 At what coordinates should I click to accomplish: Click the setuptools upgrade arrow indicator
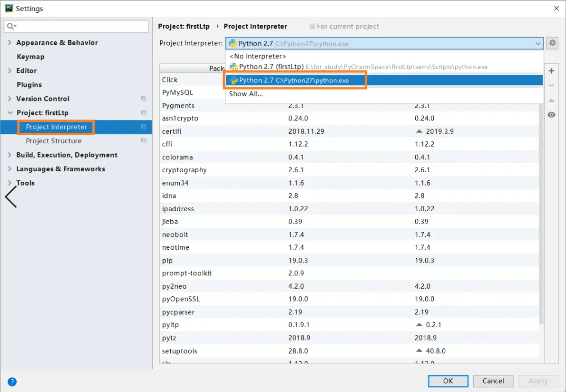tap(419, 351)
